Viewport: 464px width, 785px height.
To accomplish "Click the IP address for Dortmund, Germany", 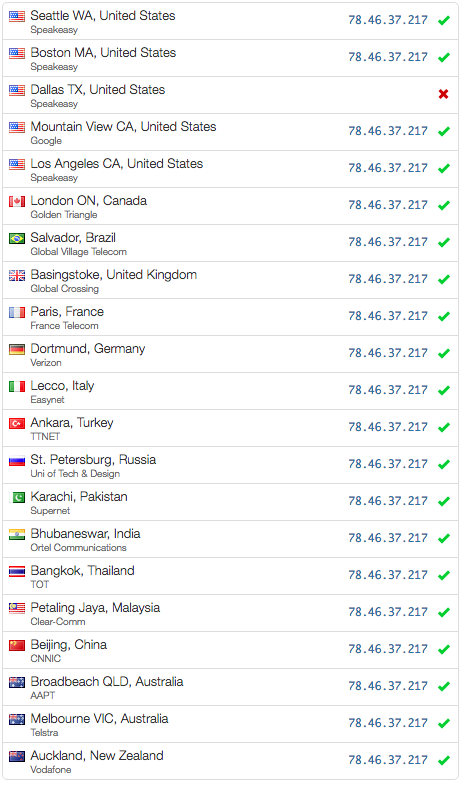I will pyautogui.click(x=388, y=353).
